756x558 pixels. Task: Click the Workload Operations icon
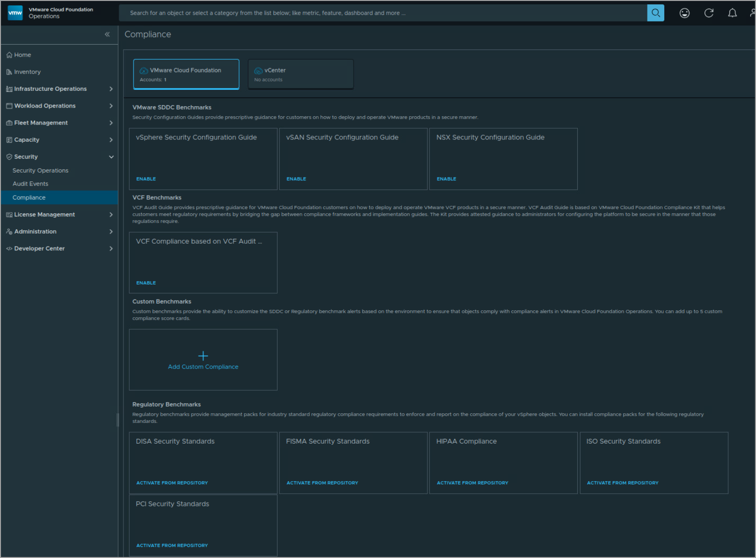tap(9, 106)
